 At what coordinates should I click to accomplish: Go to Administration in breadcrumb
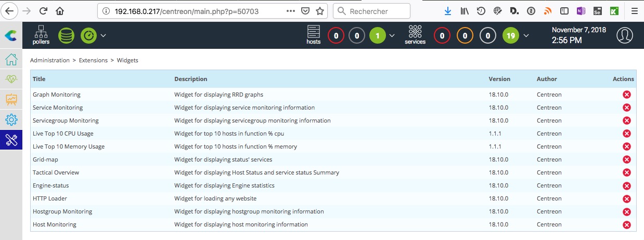tap(49, 60)
